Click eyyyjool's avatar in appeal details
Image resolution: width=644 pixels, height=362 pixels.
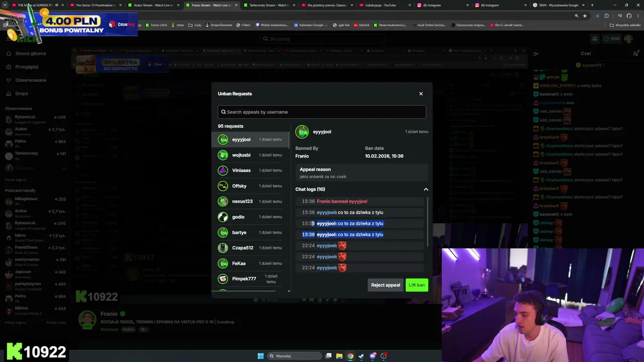(302, 132)
